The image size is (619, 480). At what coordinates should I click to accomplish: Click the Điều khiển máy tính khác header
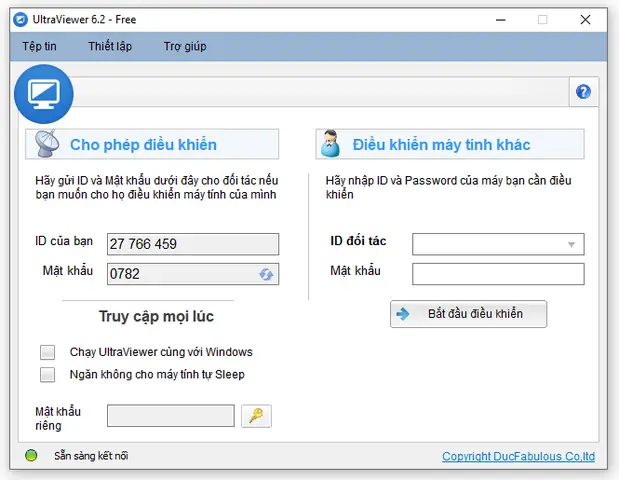tap(450, 144)
